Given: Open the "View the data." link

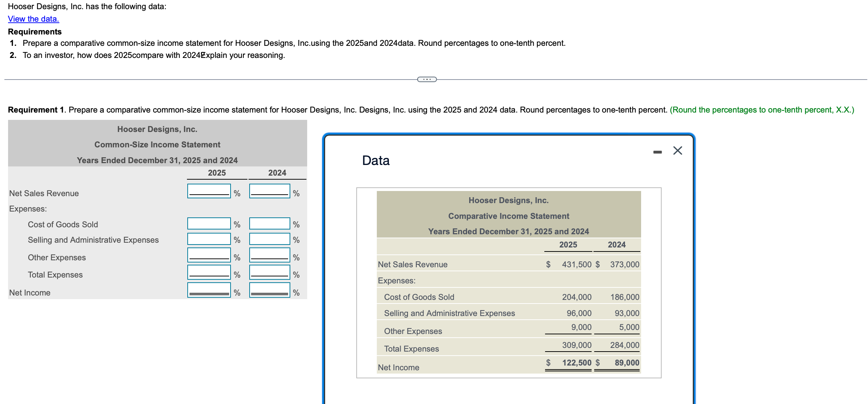Looking at the screenshot, I should pyautogui.click(x=33, y=19).
